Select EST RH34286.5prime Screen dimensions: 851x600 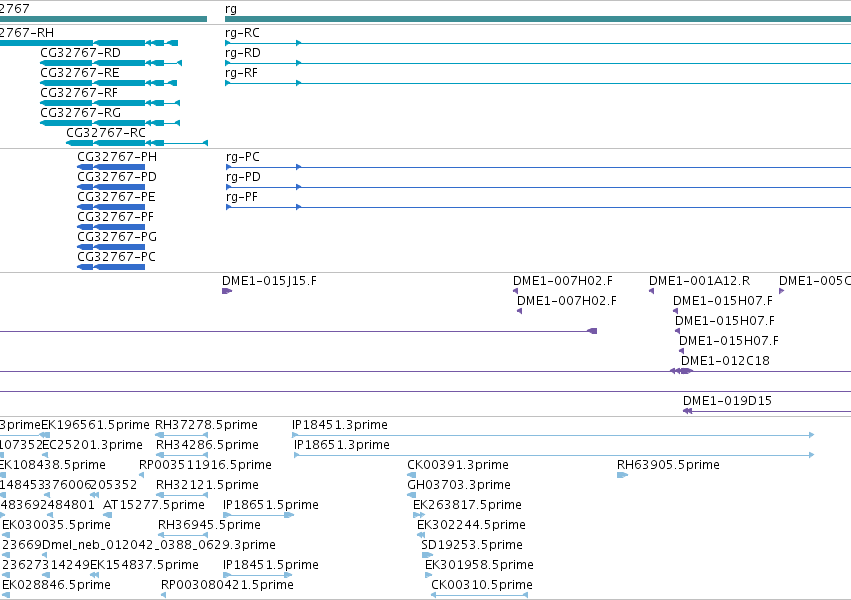pyautogui.click(x=182, y=455)
